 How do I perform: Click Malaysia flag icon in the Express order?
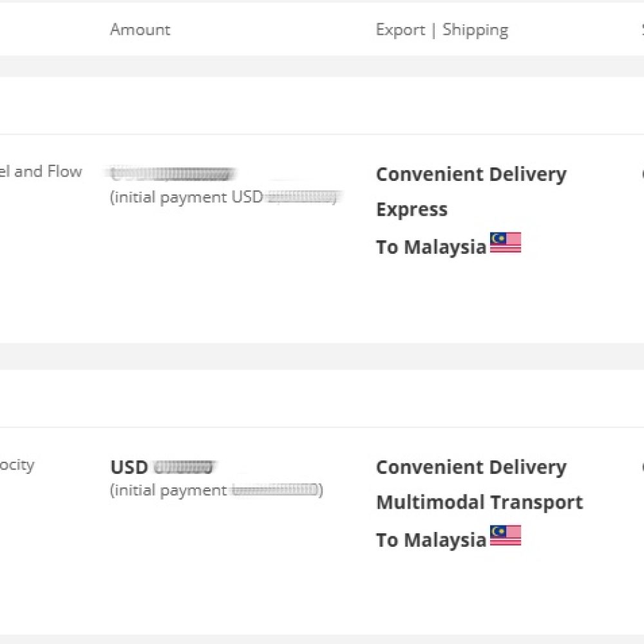point(506,243)
